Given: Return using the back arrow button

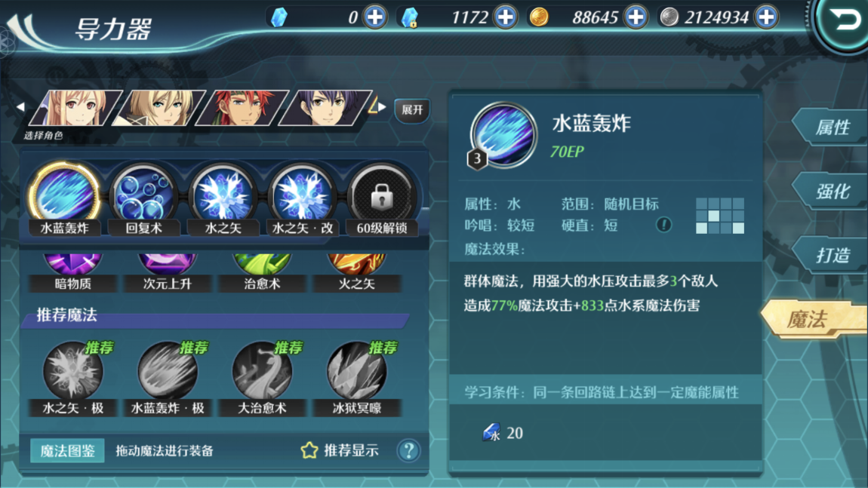Looking at the screenshot, I should point(844,21).
